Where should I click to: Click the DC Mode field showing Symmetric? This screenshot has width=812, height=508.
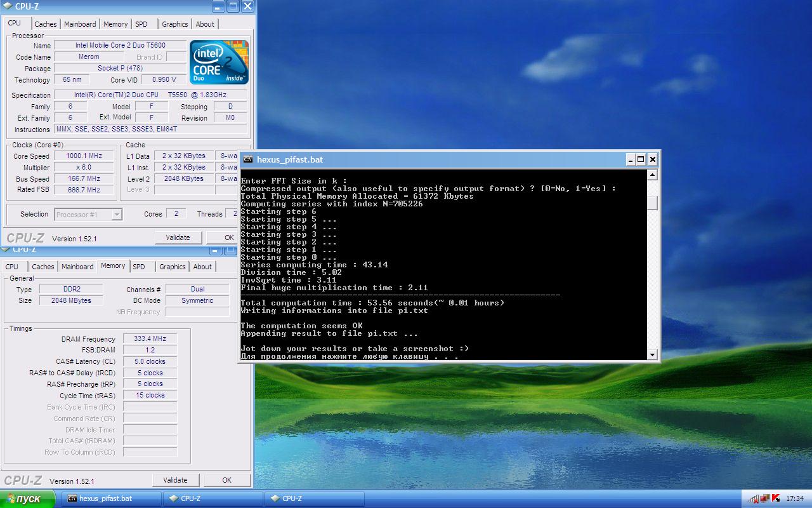click(x=197, y=301)
